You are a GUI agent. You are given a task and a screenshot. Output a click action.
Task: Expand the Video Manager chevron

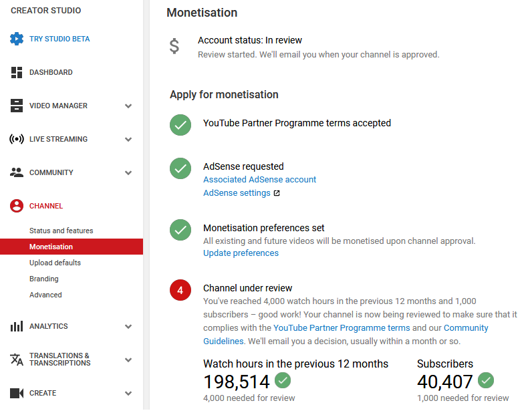128,106
